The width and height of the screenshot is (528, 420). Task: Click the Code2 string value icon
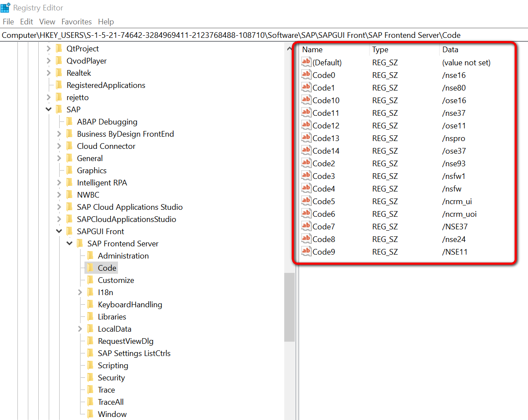(306, 163)
